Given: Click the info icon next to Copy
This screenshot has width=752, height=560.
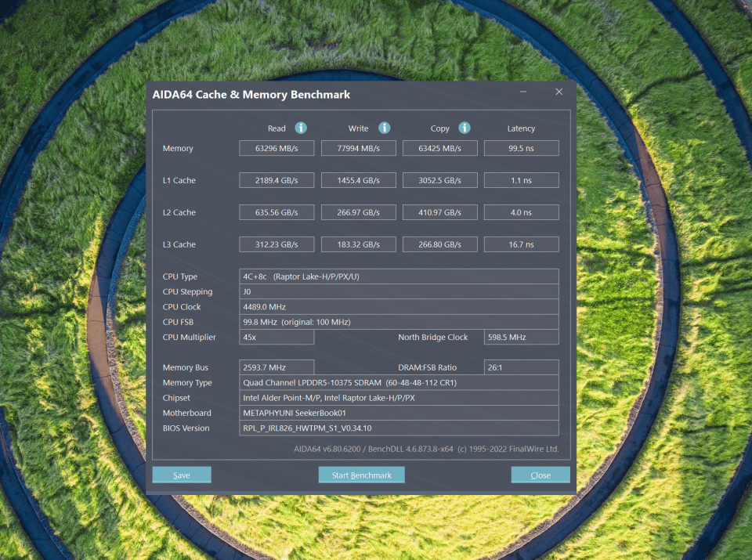Looking at the screenshot, I should tap(465, 128).
